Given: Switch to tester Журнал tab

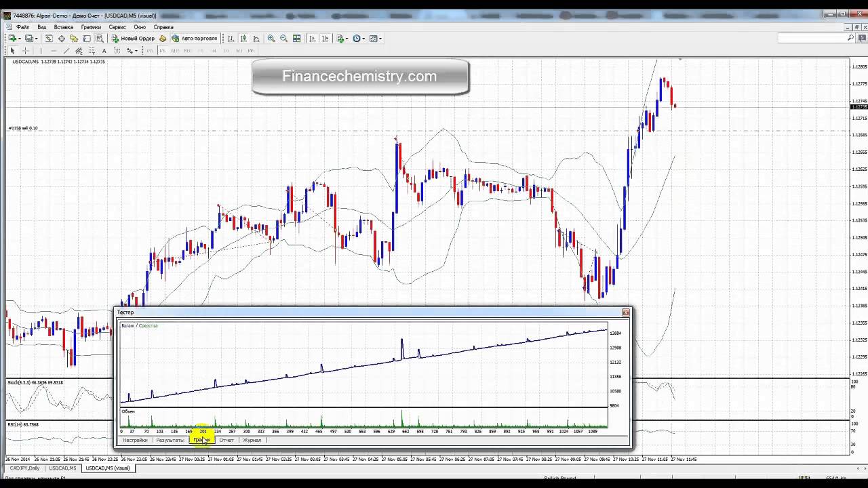Looking at the screenshot, I should [252, 440].
